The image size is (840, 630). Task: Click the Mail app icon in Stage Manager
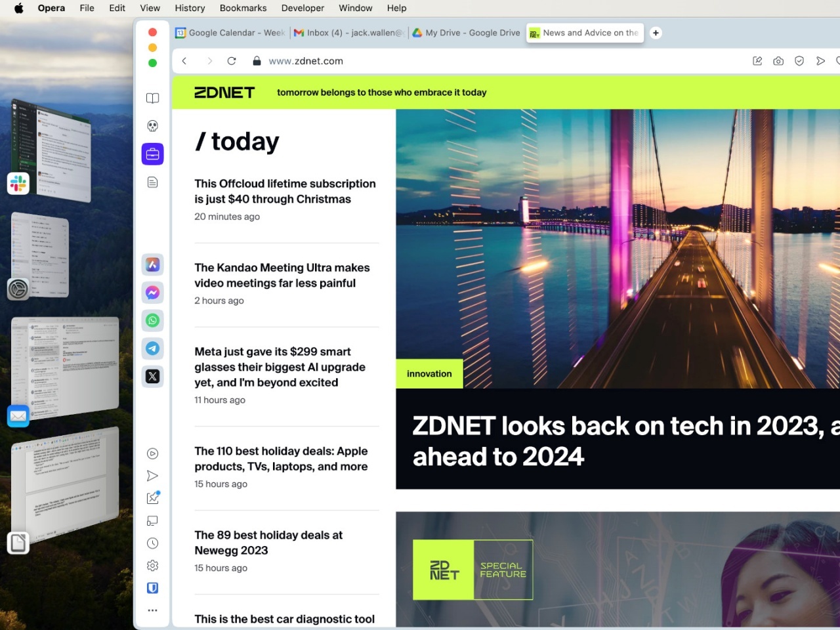pos(18,415)
